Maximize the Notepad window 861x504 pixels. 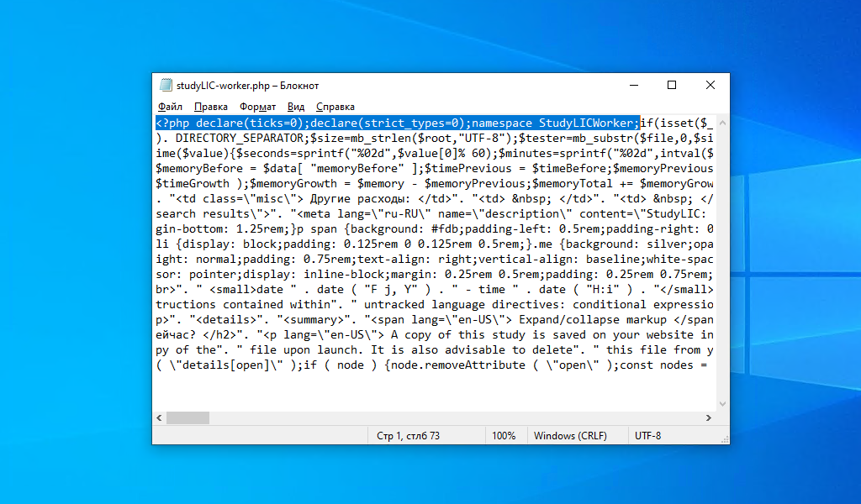tap(672, 85)
